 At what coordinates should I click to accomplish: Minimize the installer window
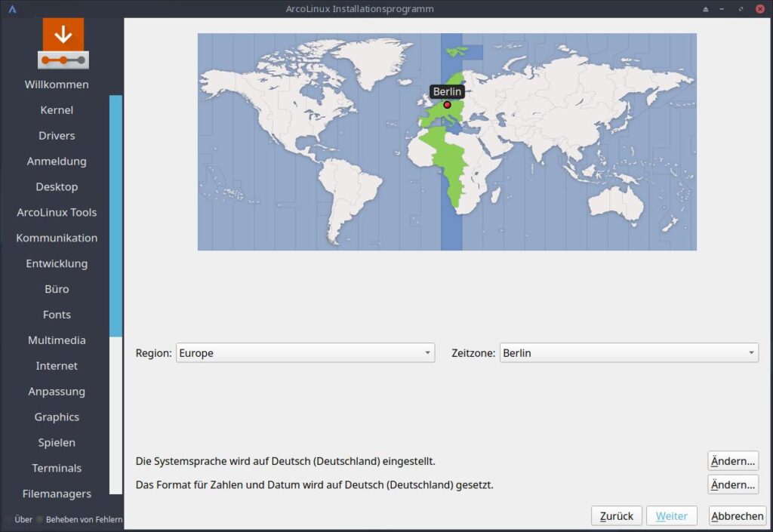pos(722,9)
